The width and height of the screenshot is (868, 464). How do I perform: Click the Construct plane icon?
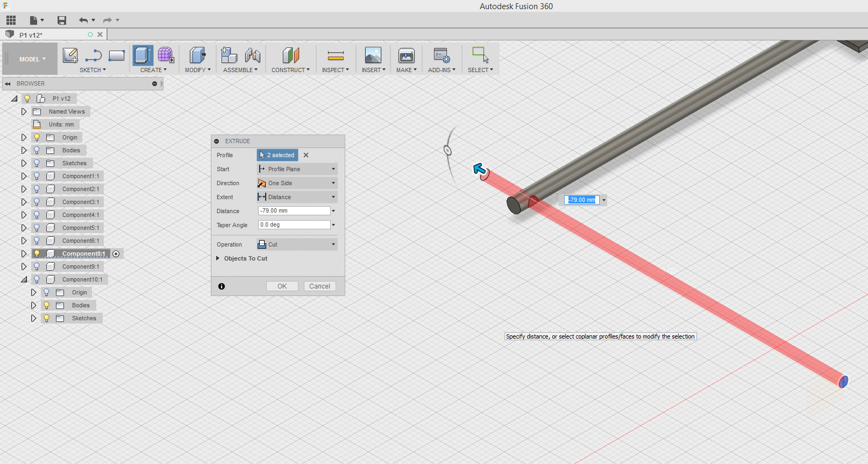click(x=290, y=55)
